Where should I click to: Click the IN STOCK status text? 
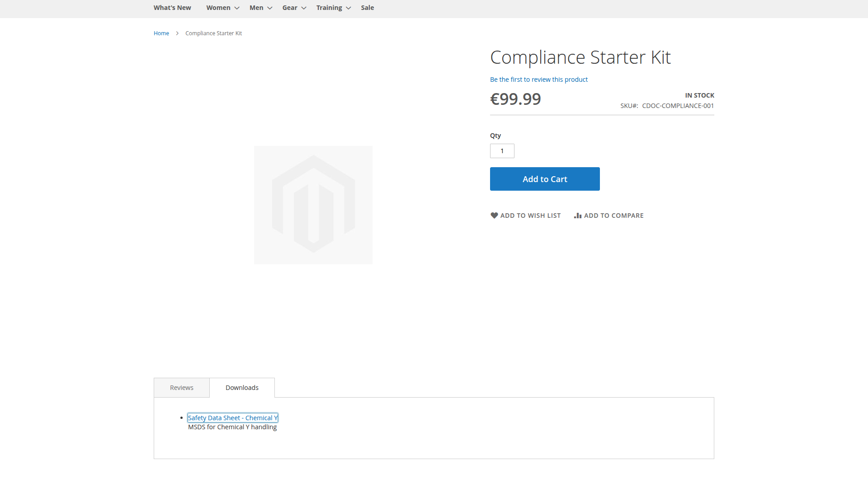tap(699, 95)
